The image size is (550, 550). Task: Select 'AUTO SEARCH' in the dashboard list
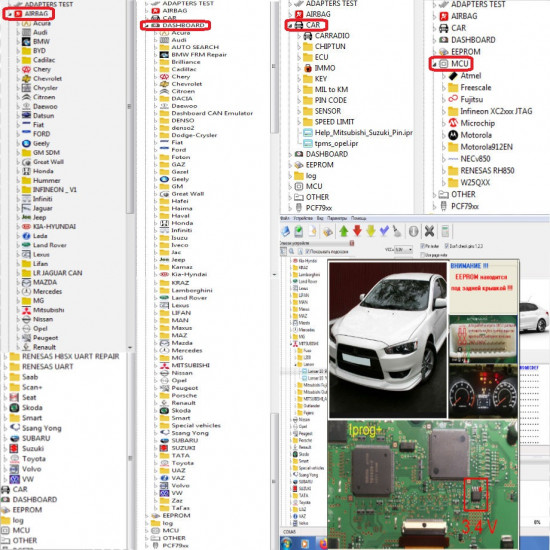[x=189, y=47]
